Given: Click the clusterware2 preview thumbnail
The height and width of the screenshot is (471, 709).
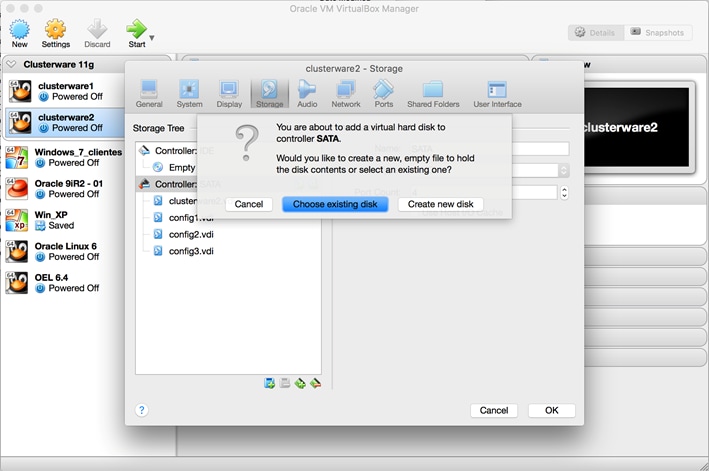Looking at the screenshot, I should (637, 127).
